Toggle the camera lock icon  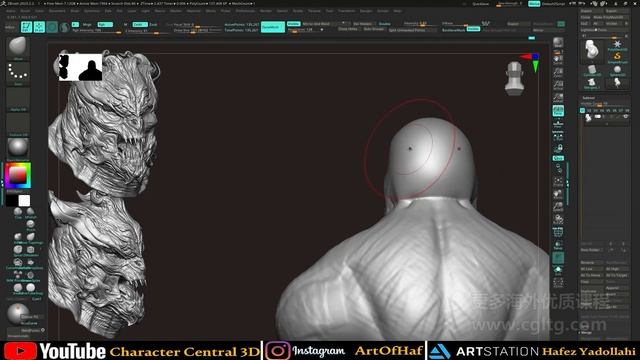click(558, 148)
